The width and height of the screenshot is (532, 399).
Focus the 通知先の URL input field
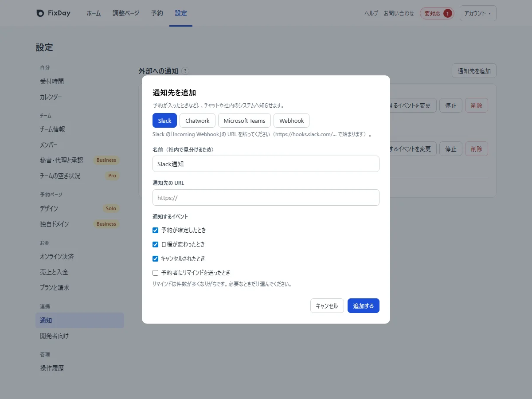pyautogui.click(x=266, y=197)
